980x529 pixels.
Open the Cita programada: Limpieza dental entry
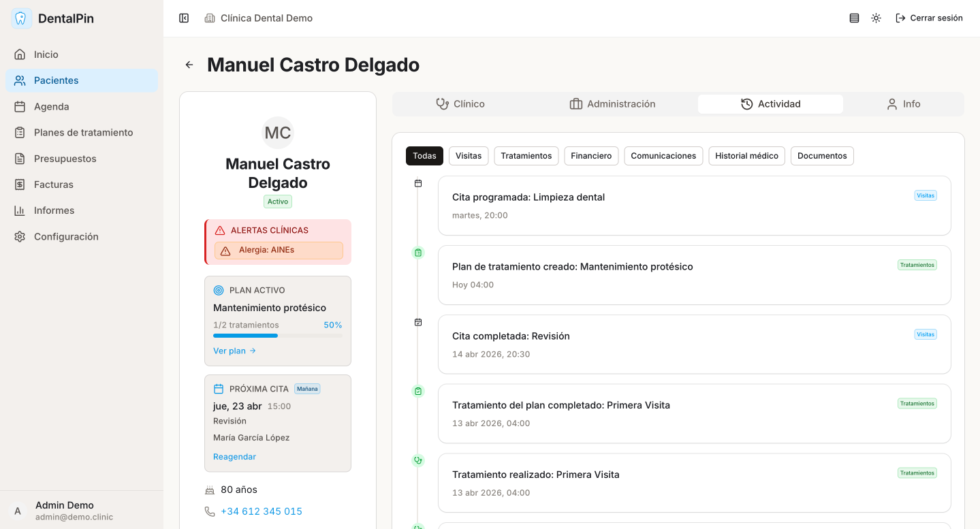tap(694, 206)
